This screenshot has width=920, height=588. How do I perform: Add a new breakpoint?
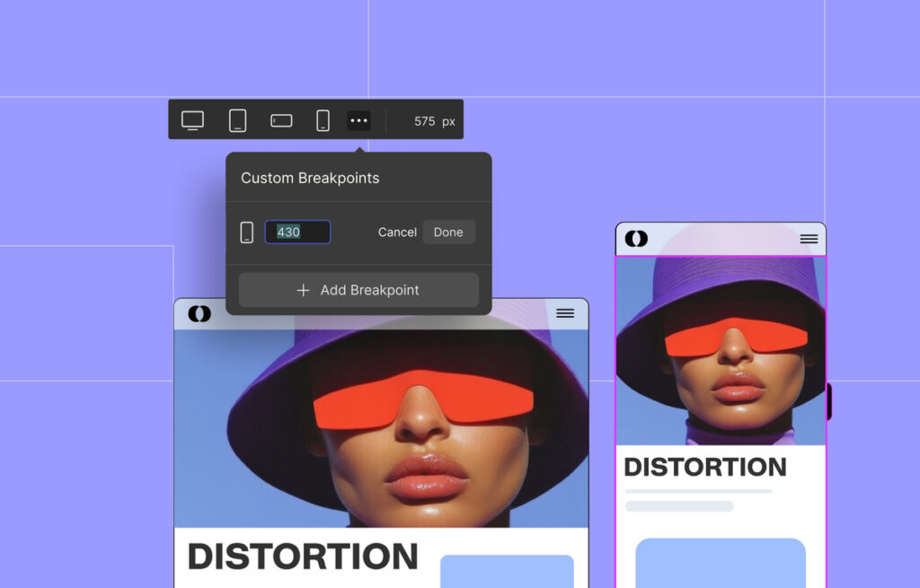click(358, 290)
